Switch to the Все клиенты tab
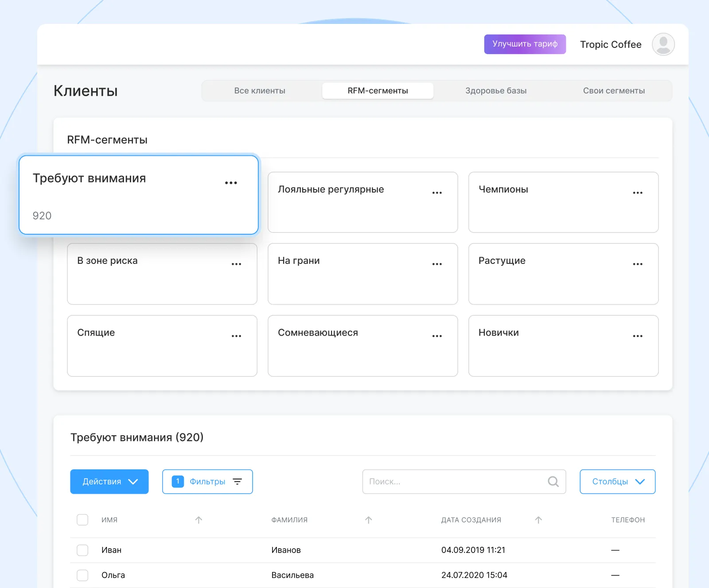709x588 pixels. tap(260, 91)
